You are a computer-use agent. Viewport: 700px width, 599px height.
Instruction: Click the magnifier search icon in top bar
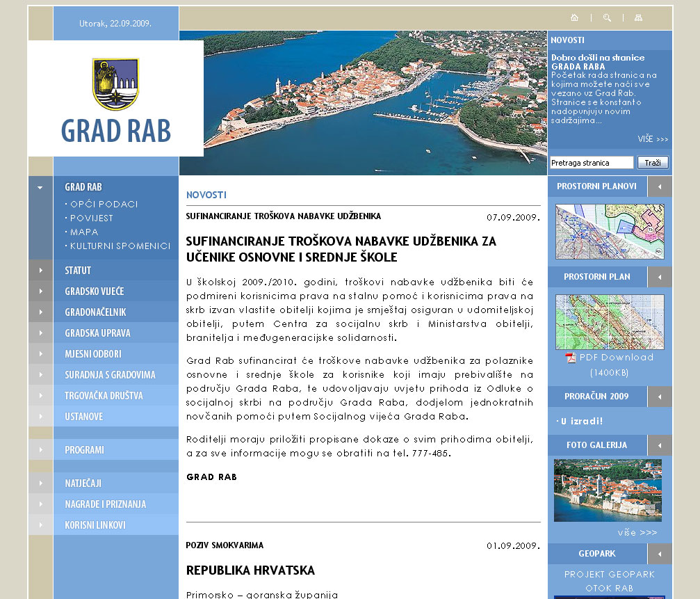pyautogui.click(x=607, y=18)
